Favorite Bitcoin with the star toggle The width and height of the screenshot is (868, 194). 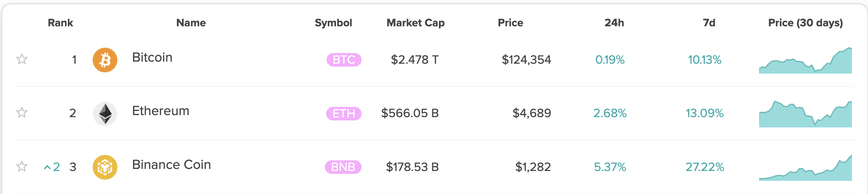22,59
